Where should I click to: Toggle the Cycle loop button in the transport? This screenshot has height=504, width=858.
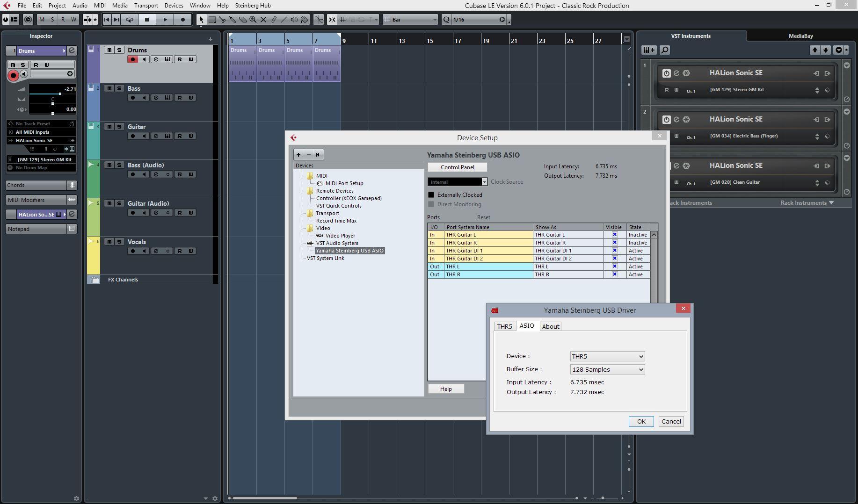click(130, 20)
